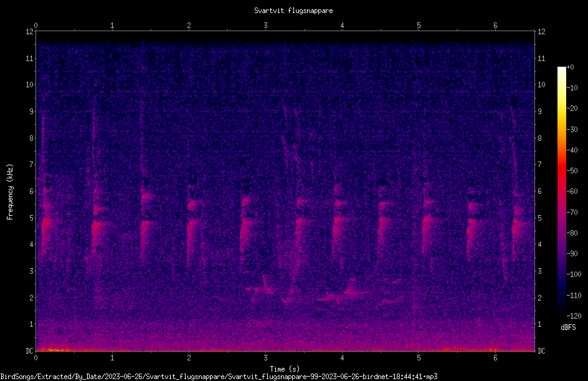
Task: Click the '-120' value on the color scale
Action: pos(574,316)
